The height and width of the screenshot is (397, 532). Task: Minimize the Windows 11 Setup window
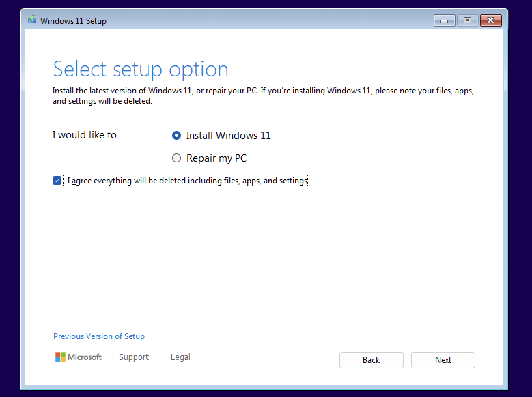pyautogui.click(x=444, y=21)
